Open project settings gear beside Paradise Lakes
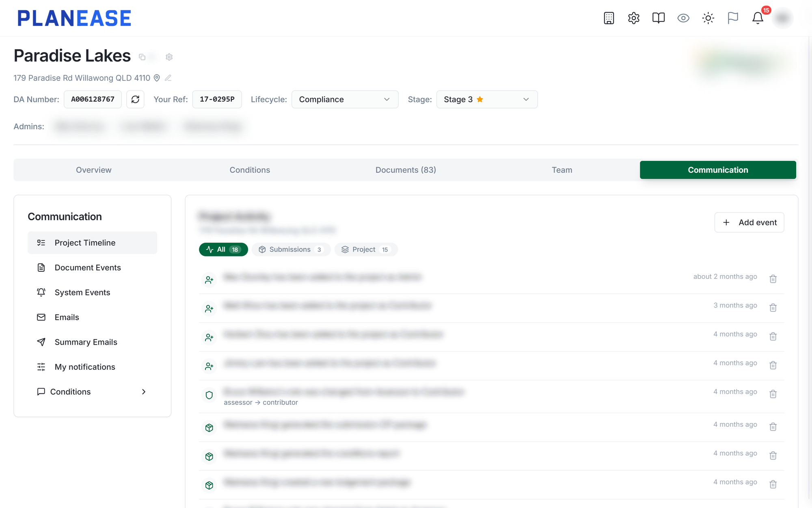Screen dimensions: 812x508 point(169,57)
